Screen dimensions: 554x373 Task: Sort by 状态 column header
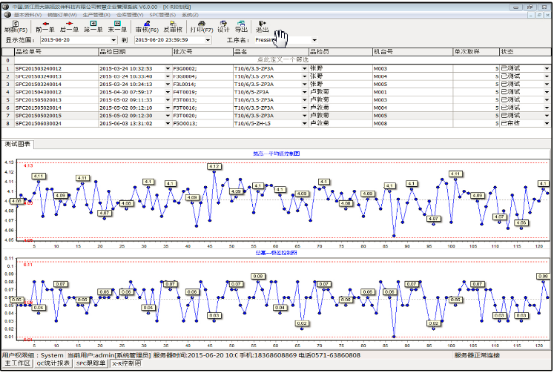(525, 52)
